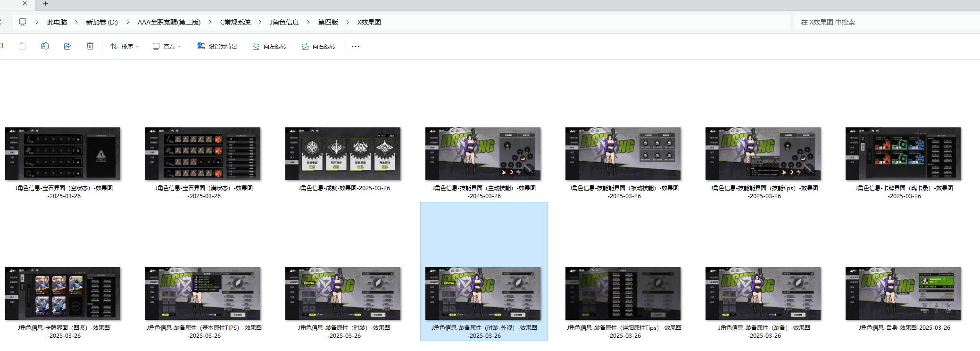Open the 排序 sort dropdown
The height and width of the screenshot is (351, 980).
tap(125, 46)
